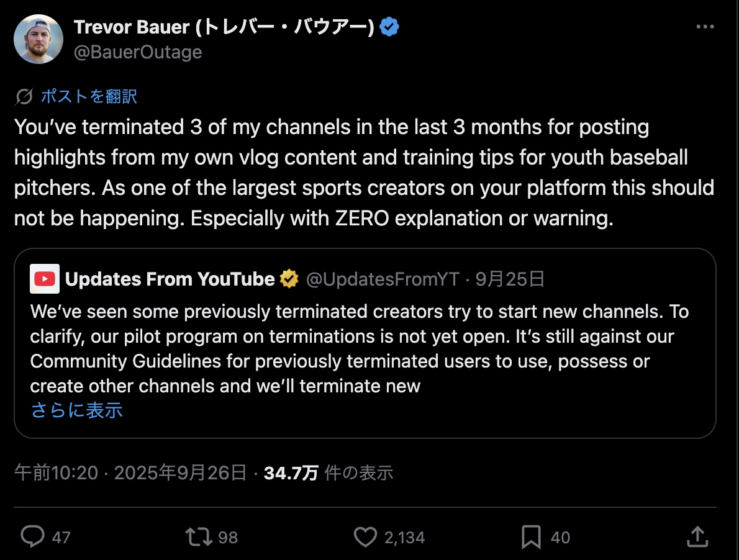The image size is (739, 560).
Task: Expand quoted post with さらに表示
Action: [76, 410]
